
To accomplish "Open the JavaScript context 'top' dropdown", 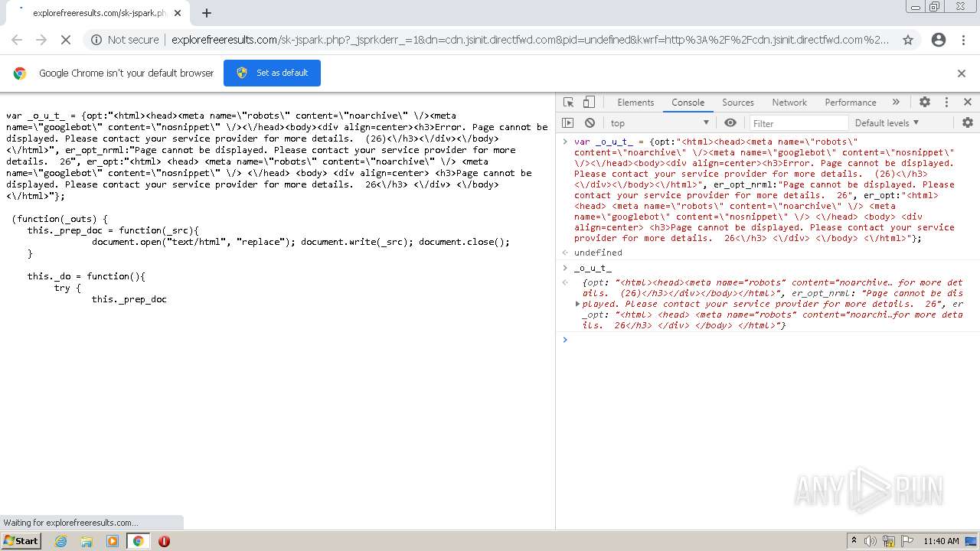I will [660, 122].
